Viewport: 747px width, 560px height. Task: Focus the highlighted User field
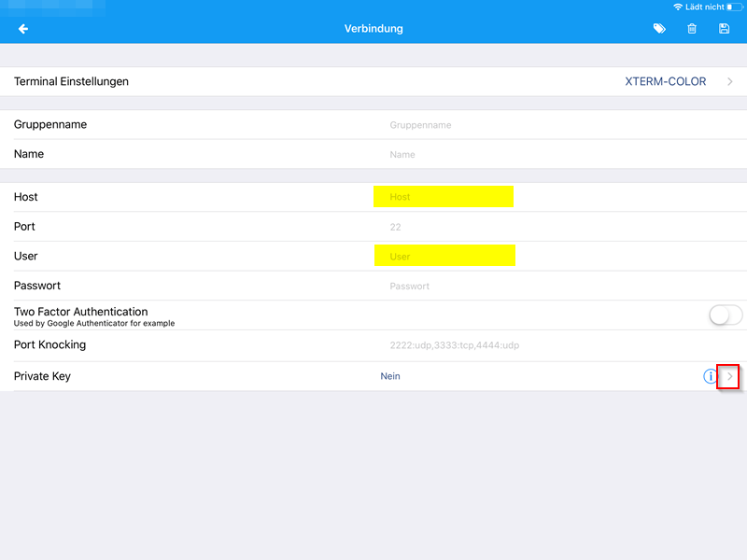pyautogui.click(x=444, y=256)
